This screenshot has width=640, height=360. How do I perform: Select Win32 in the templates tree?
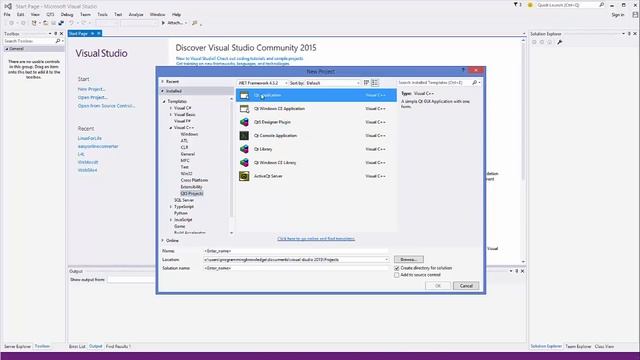click(187, 174)
